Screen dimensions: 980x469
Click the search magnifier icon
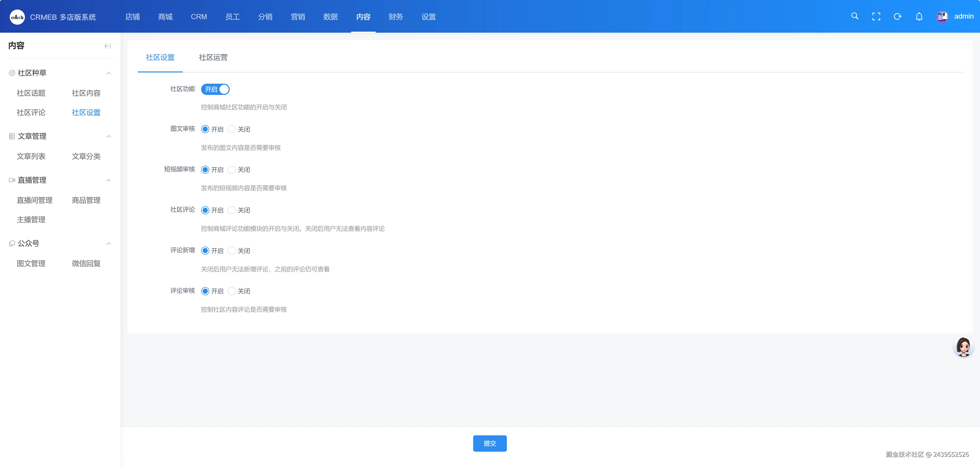coord(854,16)
